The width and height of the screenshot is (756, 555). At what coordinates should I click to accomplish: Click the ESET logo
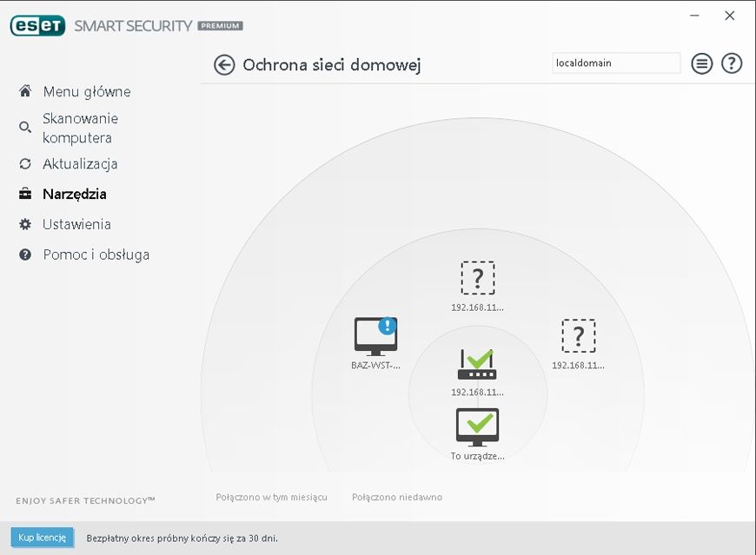[37, 26]
